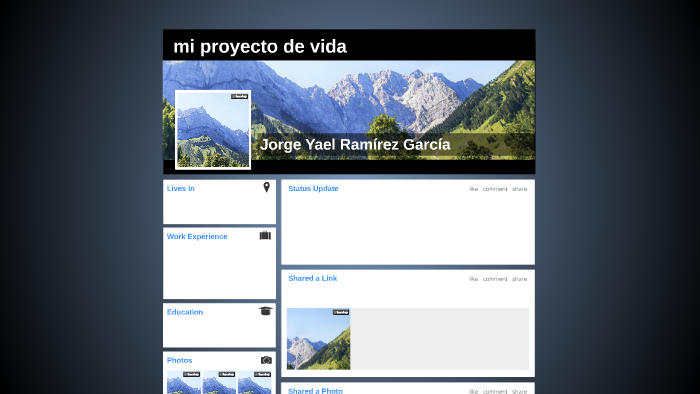
Task: Share the Shared a Link post
Action: click(520, 278)
